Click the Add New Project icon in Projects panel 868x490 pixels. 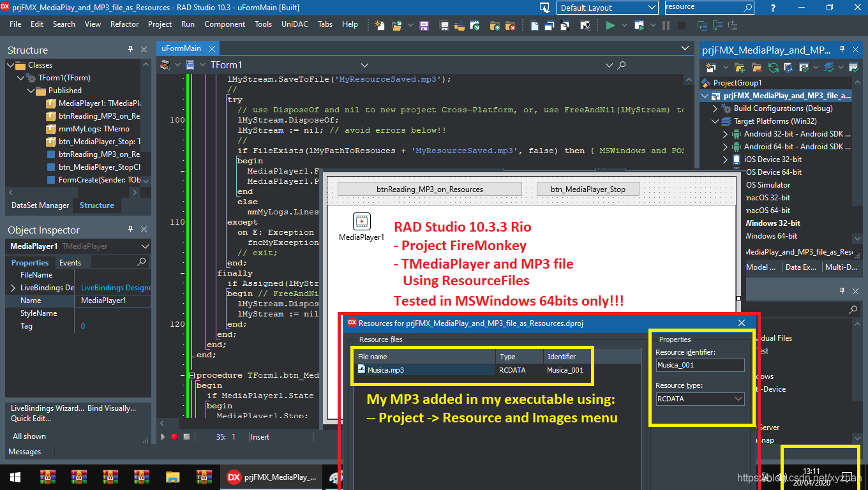(x=710, y=67)
